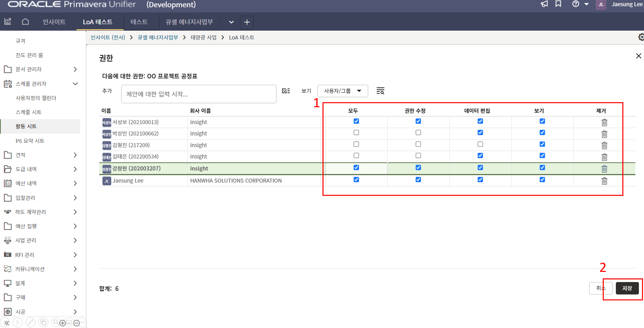The height and width of the screenshot is (328, 644).
Task: Click the help question mark icon
Action: pos(575,4)
